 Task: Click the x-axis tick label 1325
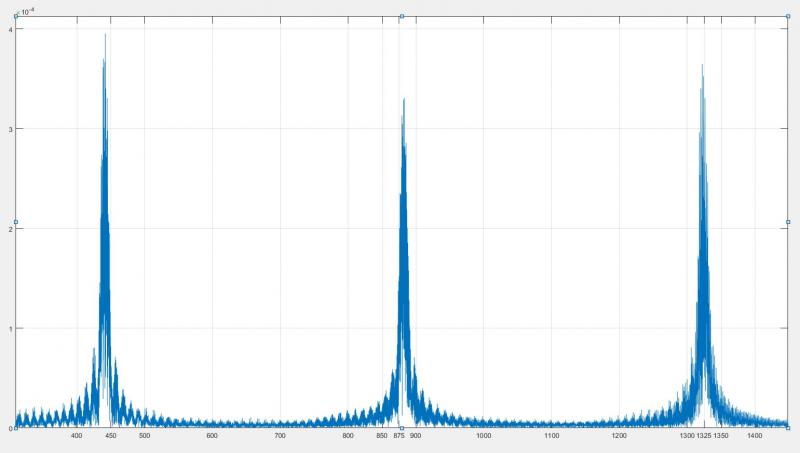(704, 436)
